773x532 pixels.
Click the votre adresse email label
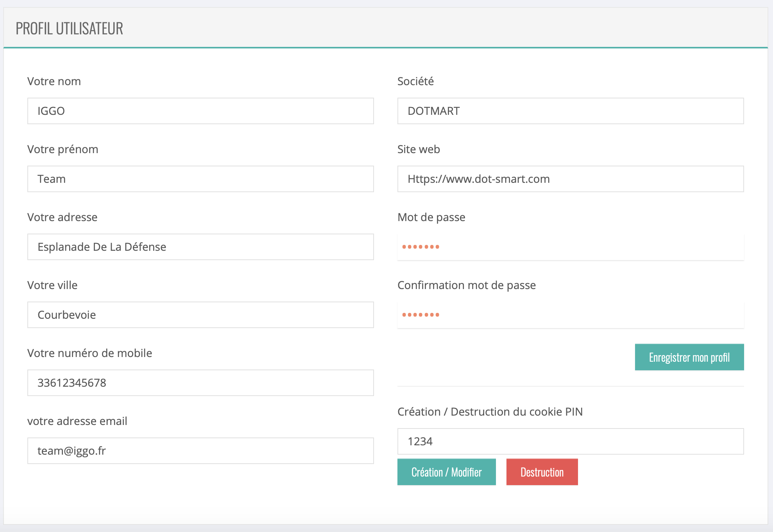(77, 421)
